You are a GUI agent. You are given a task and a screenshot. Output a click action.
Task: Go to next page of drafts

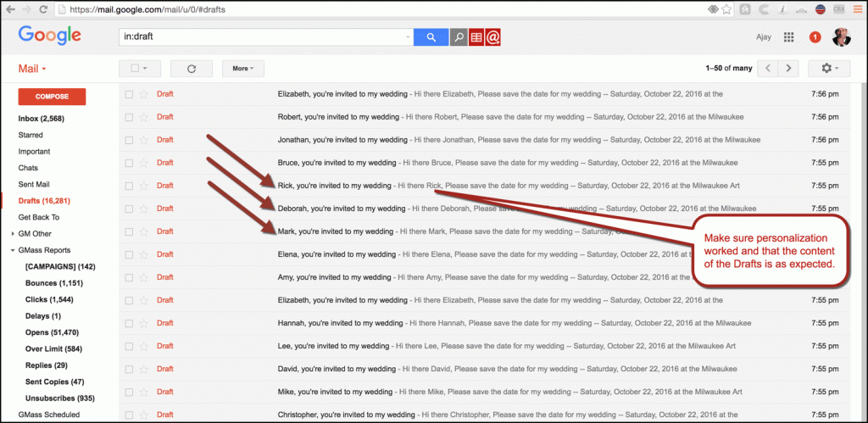click(x=789, y=69)
